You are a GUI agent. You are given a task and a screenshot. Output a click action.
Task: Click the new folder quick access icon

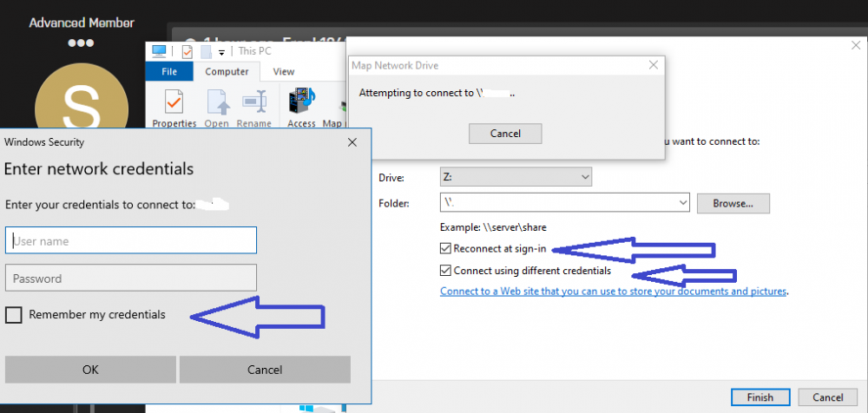click(x=207, y=52)
